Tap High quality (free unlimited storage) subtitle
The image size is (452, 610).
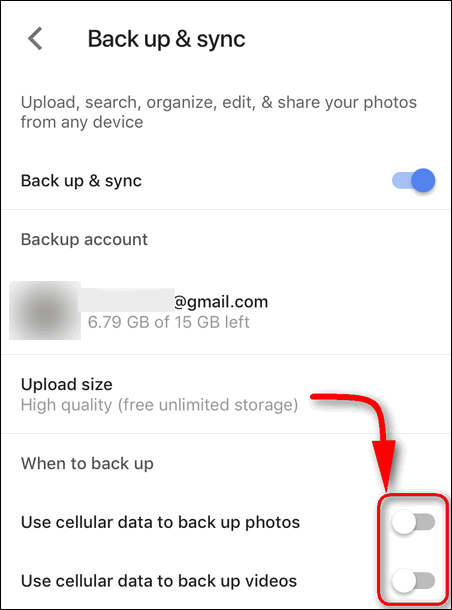click(x=159, y=405)
